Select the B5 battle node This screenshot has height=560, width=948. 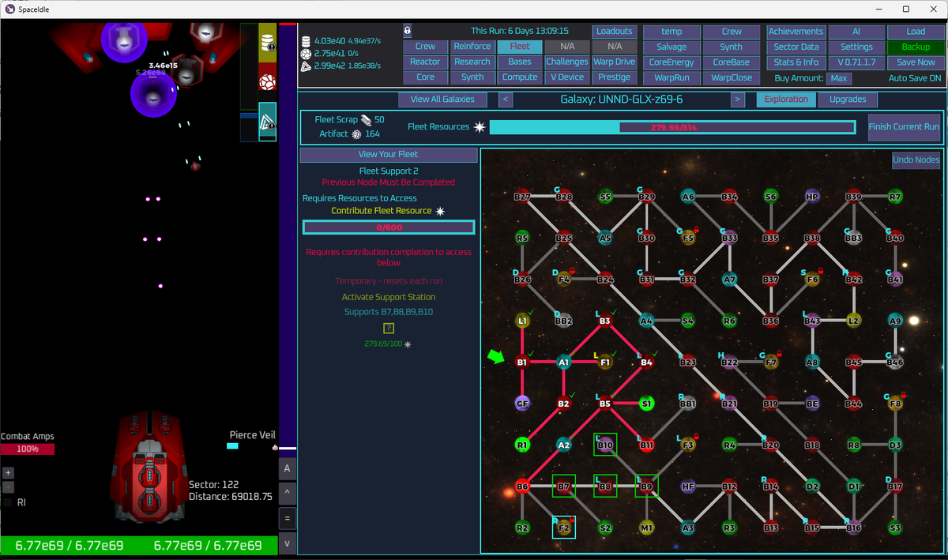tap(605, 404)
